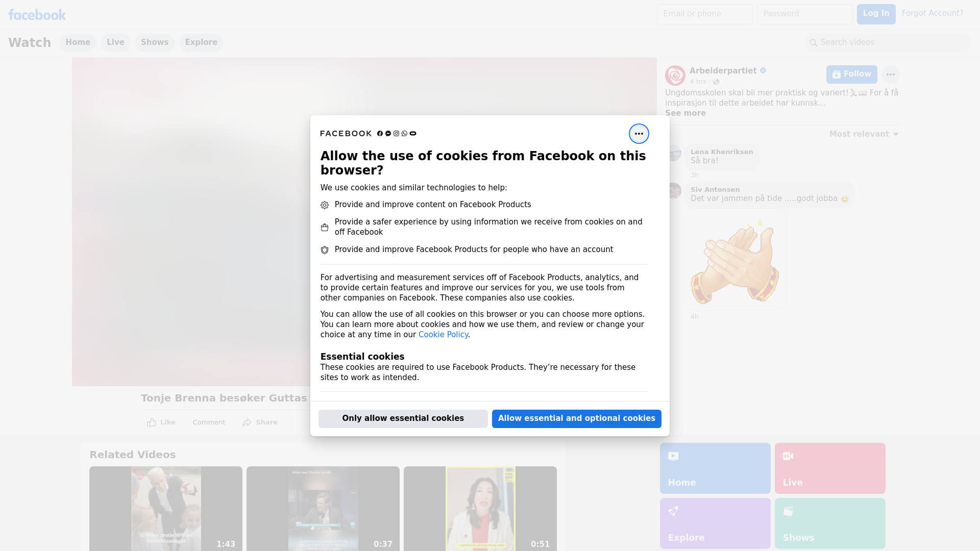The width and height of the screenshot is (980, 551).
Task: Open the related video lasting 0:37
Action: point(323,509)
